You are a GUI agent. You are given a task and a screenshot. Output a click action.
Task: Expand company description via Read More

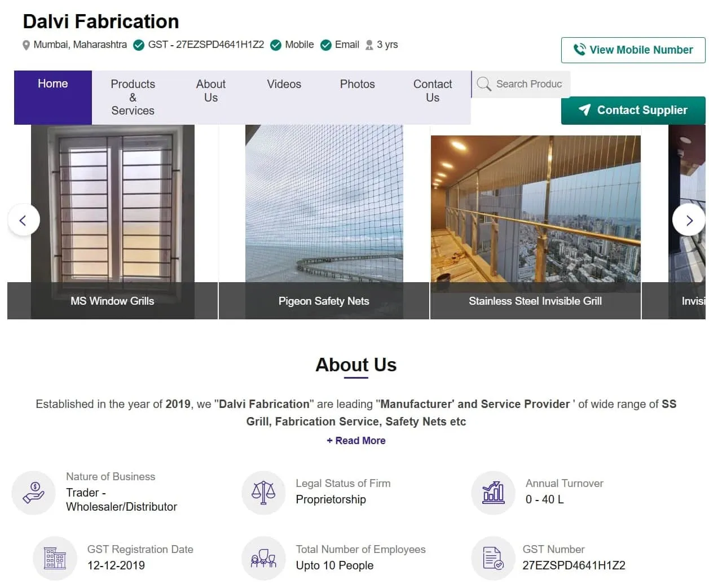tap(356, 440)
